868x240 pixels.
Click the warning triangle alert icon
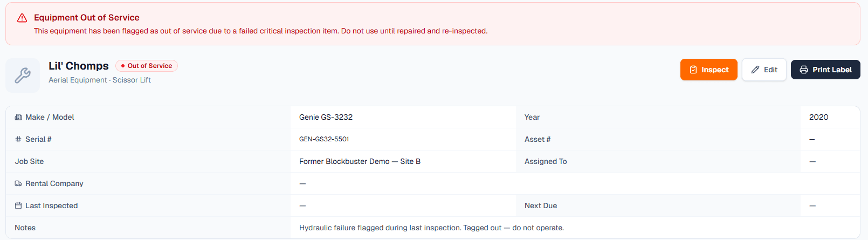point(22,18)
